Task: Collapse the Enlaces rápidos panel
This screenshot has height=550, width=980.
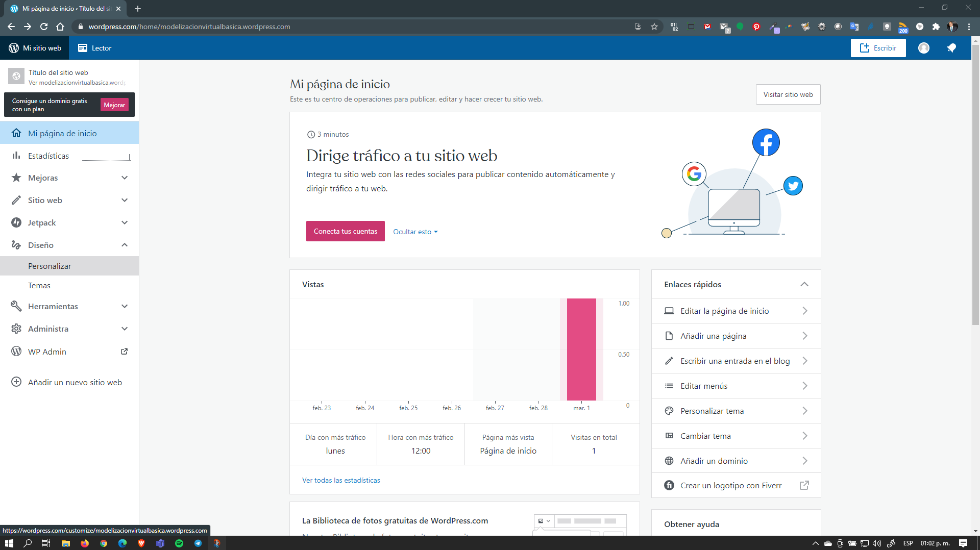Action: (x=804, y=284)
